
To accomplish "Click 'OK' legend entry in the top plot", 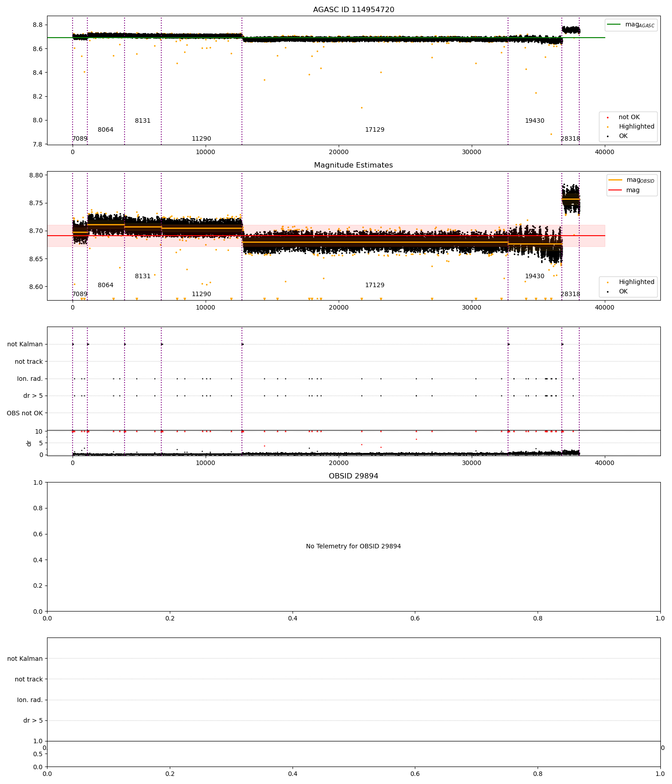I will coord(617,136).
